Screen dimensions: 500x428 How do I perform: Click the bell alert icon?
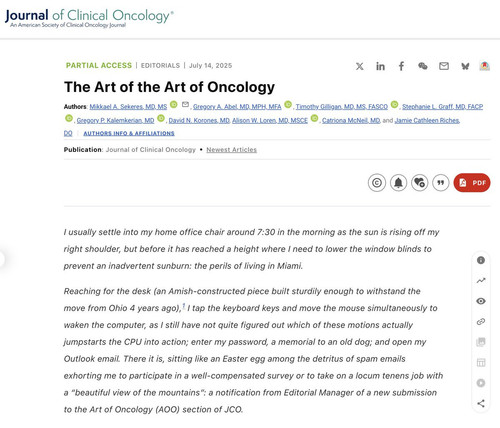[x=398, y=183]
